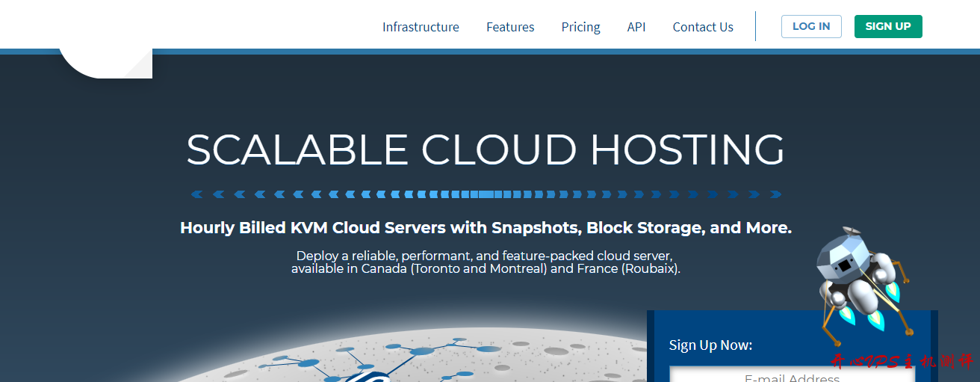Click the red watermark text at bottom-right
Viewport: 980px width, 382px height.
[x=902, y=363]
